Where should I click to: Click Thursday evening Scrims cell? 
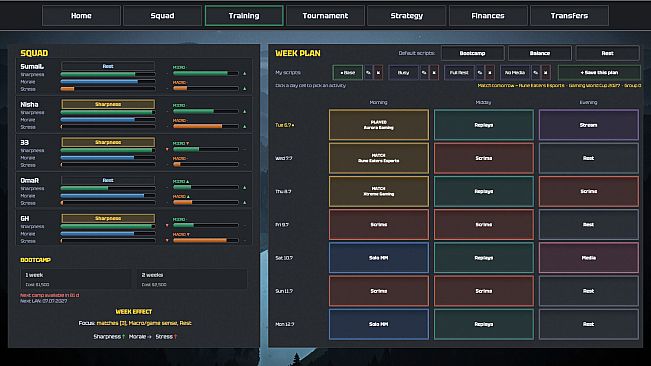click(589, 191)
